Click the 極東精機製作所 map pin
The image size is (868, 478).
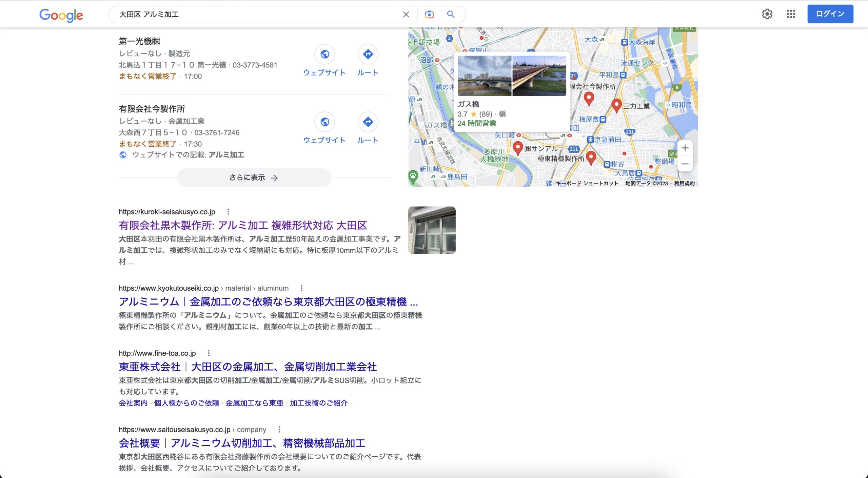point(591,158)
